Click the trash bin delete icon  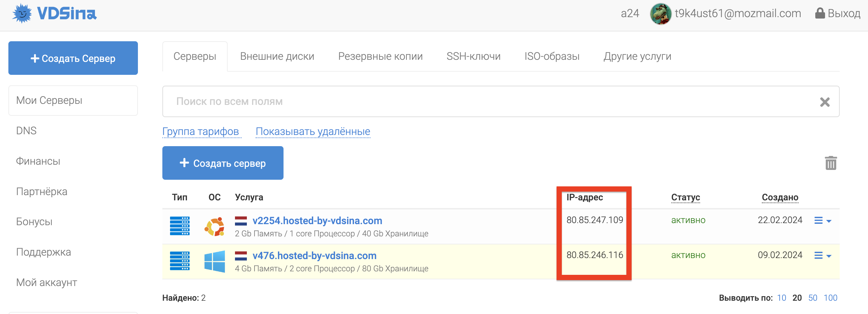coord(831,163)
